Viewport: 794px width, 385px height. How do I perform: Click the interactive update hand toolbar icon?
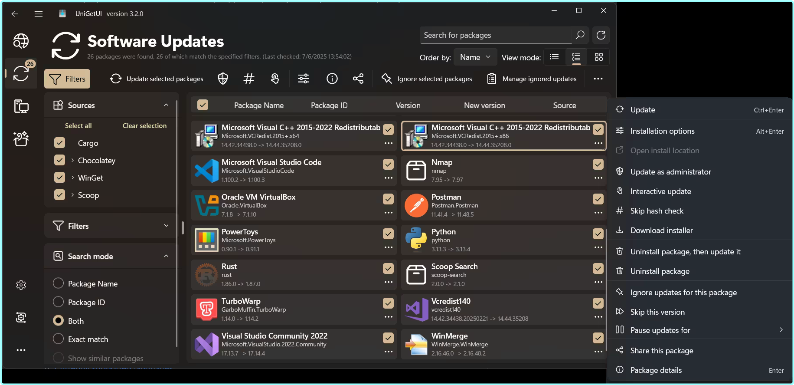(x=275, y=79)
